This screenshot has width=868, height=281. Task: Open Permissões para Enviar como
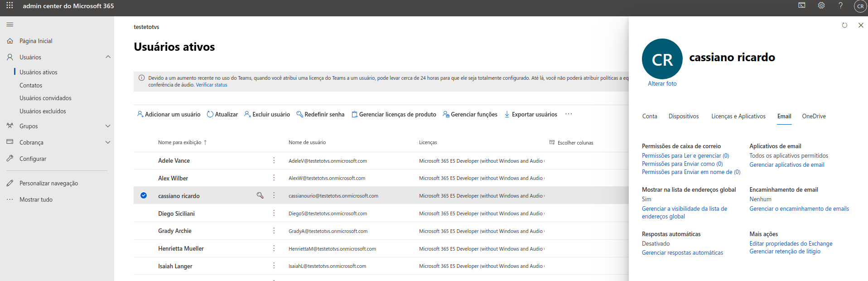coord(682,164)
